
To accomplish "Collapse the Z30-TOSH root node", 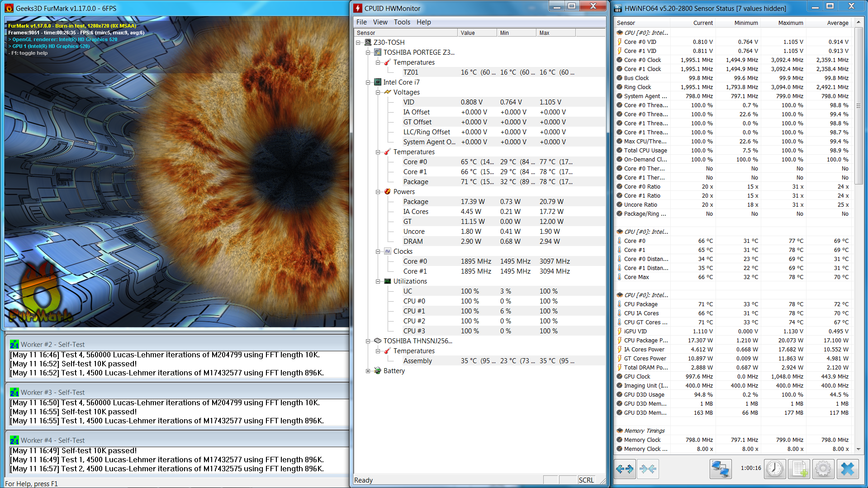I will pyautogui.click(x=358, y=43).
